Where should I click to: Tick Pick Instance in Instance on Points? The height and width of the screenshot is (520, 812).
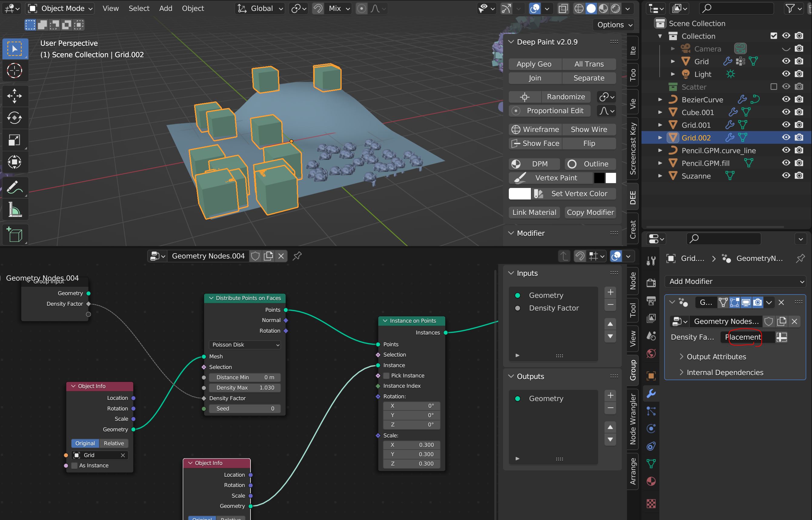click(x=386, y=376)
